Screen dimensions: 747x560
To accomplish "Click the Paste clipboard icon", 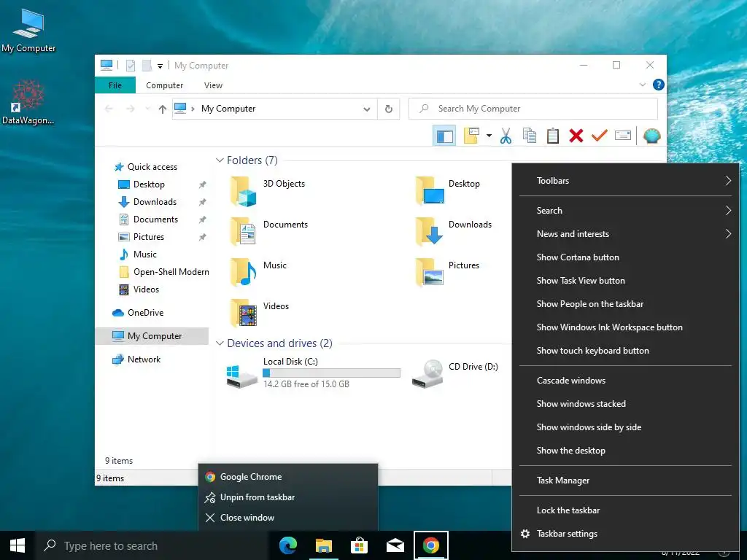I will (553, 136).
